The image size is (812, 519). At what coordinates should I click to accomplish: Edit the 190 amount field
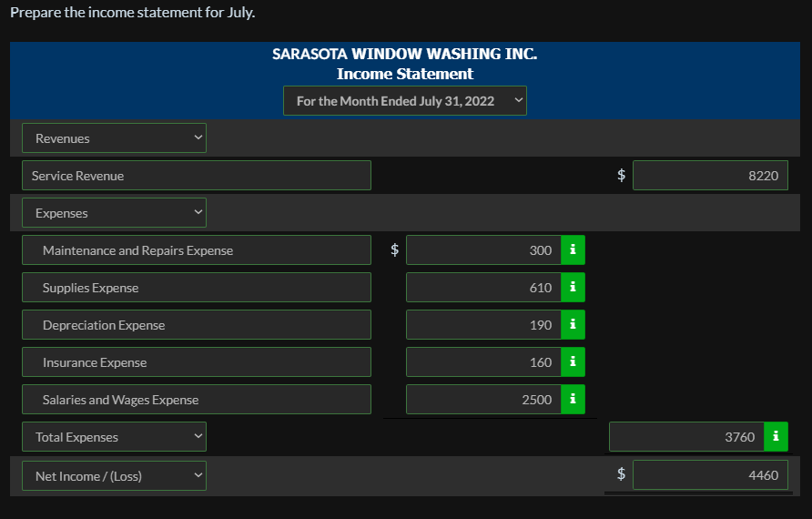tap(483, 325)
